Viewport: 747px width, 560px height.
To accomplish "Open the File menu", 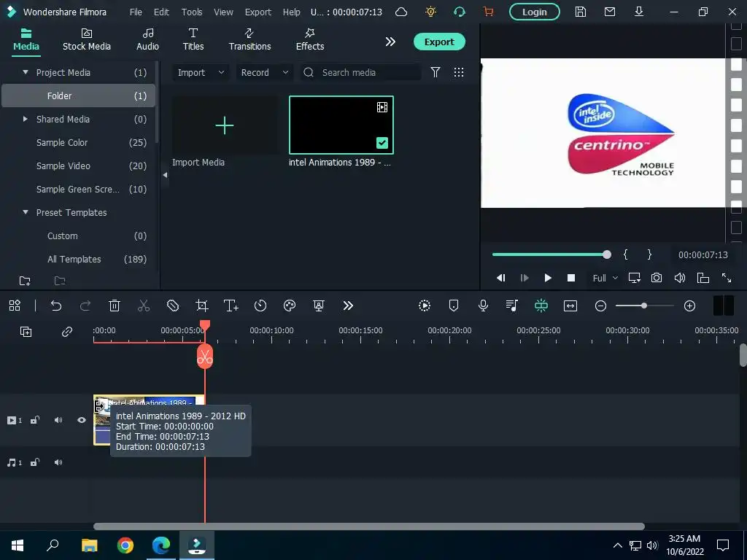I will pyautogui.click(x=136, y=12).
